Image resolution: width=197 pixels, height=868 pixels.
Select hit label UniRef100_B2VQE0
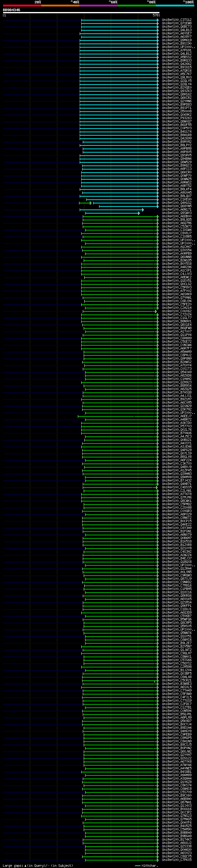pyautogui.click(x=176, y=88)
